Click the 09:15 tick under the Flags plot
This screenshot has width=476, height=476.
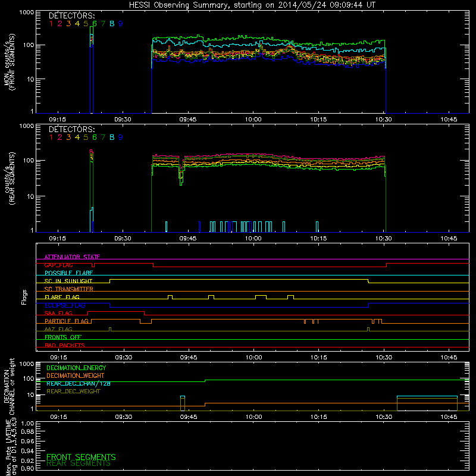pos(58,358)
